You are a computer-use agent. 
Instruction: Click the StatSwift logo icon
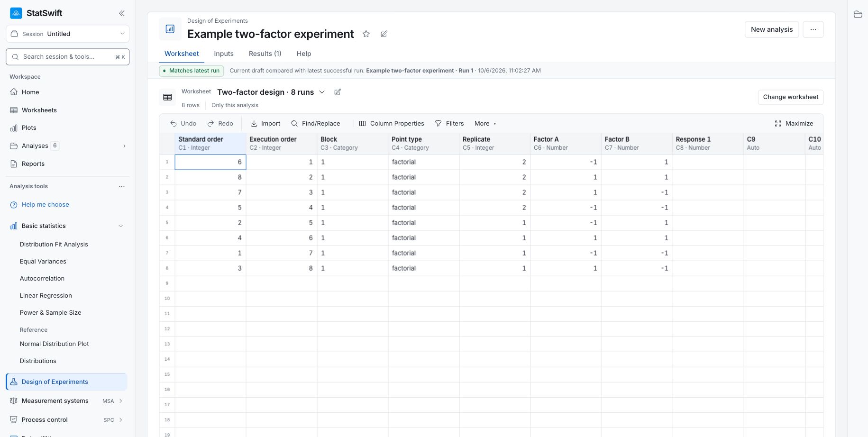tap(16, 13)
